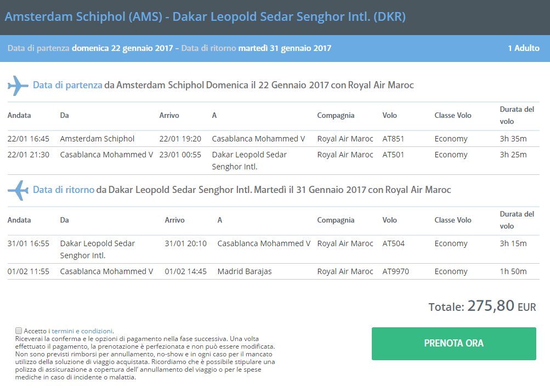The height and width of the screenshot is (392, 550).
Task: Click the total price 275,80 EUR
Action: (502, 306)
